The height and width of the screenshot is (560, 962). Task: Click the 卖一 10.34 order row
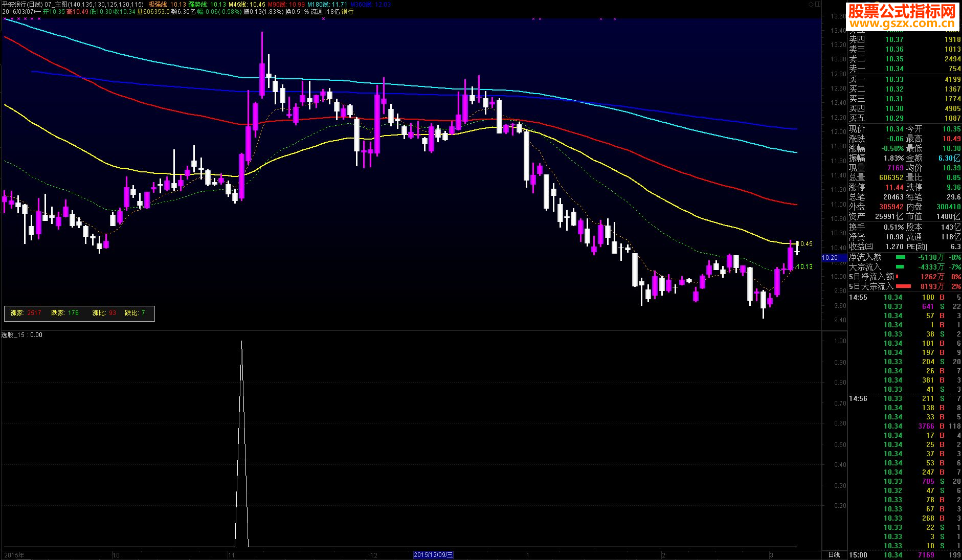tap(905, 69)
